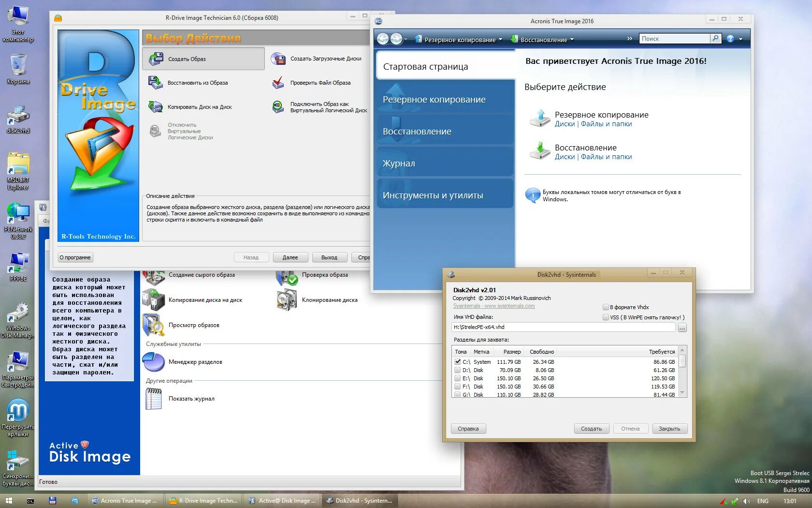Click the Create Image icon in R-Drive Image
The width and height of the screenshot is (812, 508).
[156, 59]
